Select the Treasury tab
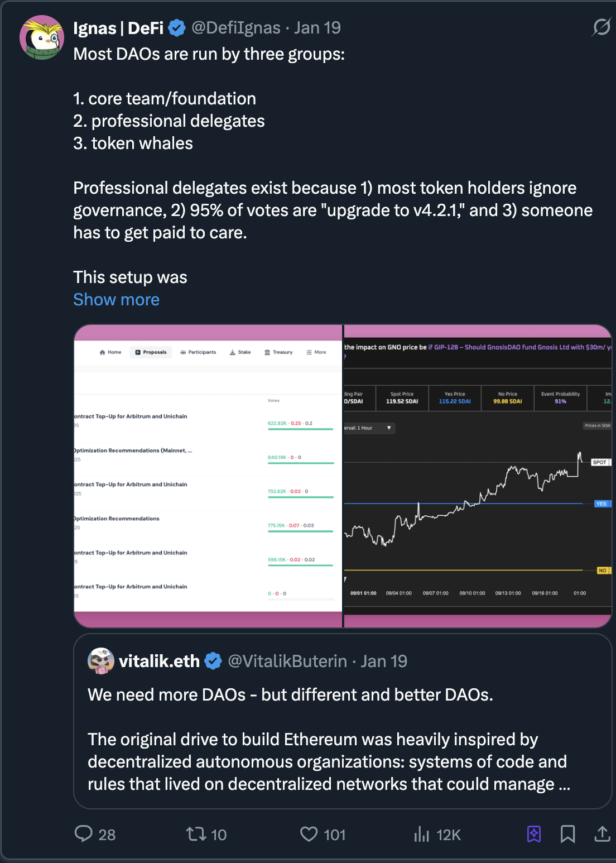This screenshot has height=863, width=616. (x=278, y=352)
